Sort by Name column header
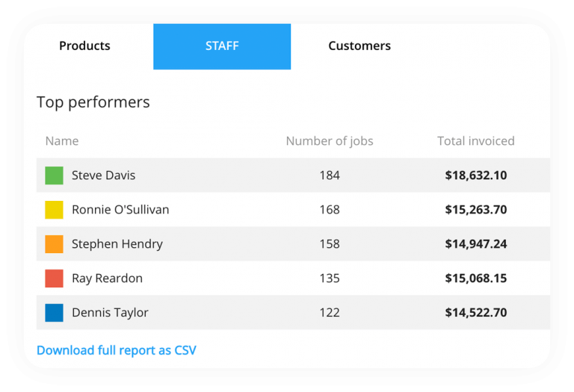The width and height of the screenshot is (574, 392). (x=61, y=141)
